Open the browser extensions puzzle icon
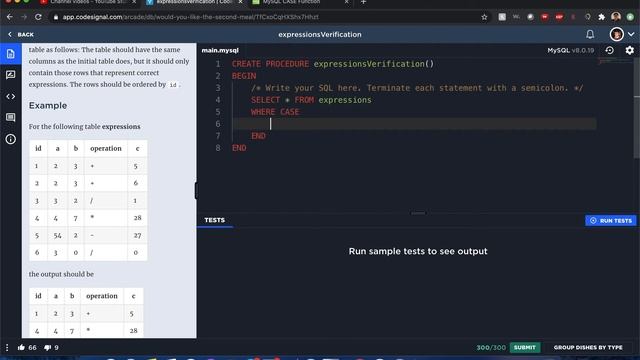640x360 pixels. coord(602,17)
